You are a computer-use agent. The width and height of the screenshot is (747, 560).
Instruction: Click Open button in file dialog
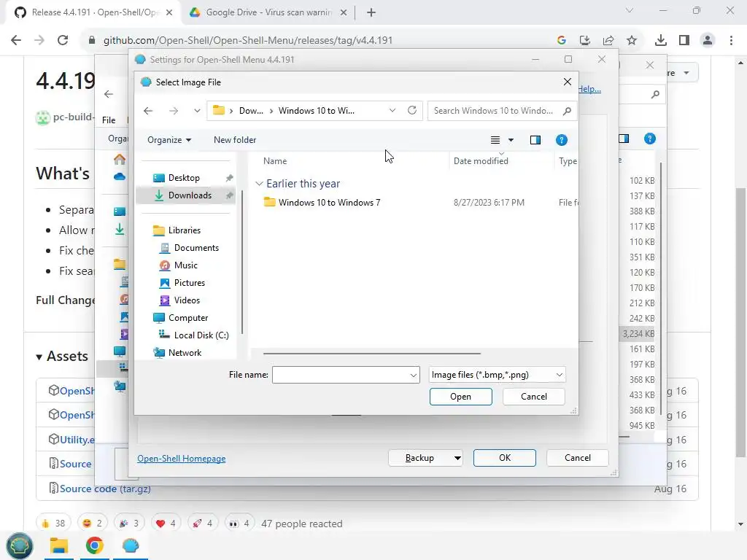pos(460,397)
